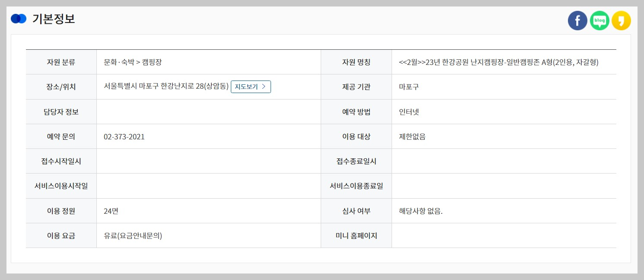644x280 pixels.
Task: Open the map with the 지도보기 button
Action: pos(251,87)
